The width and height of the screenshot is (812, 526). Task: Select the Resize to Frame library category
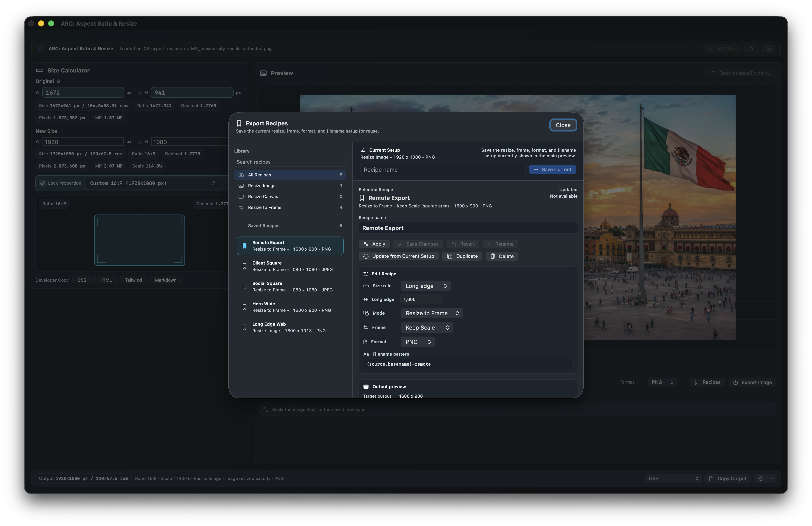(290, 207)
